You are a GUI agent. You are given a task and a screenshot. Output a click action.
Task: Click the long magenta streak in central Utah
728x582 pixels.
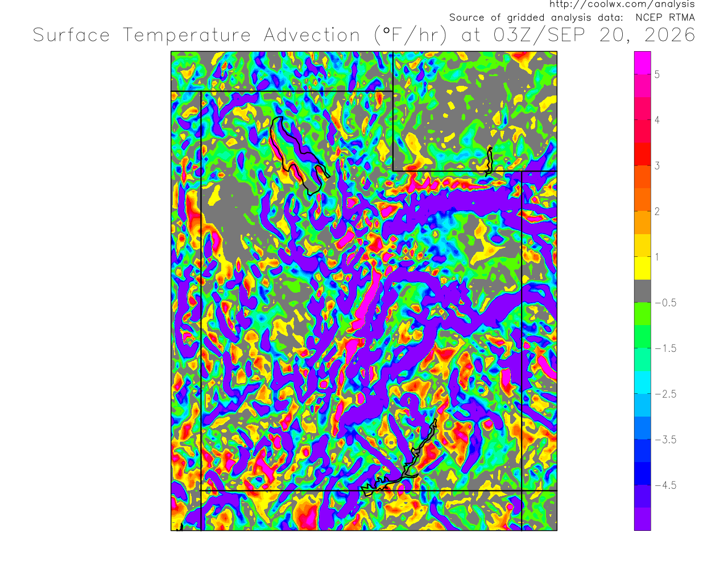[x=368, y=300]
